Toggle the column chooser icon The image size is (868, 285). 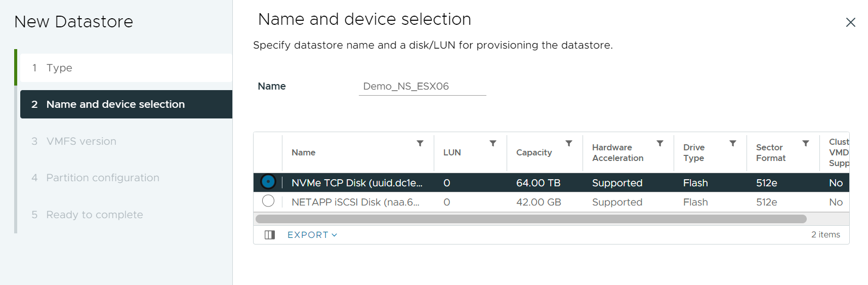point(270,235)
